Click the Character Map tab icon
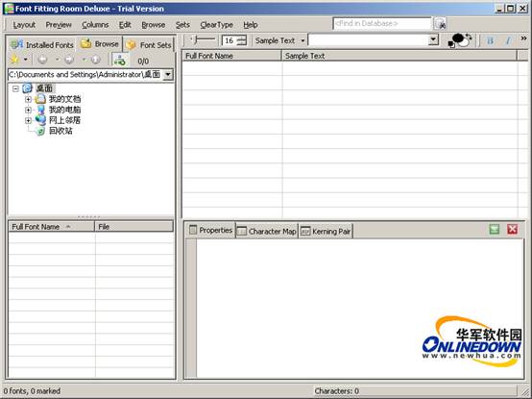This screenshot has width=532, height=399. click(242, 232)
